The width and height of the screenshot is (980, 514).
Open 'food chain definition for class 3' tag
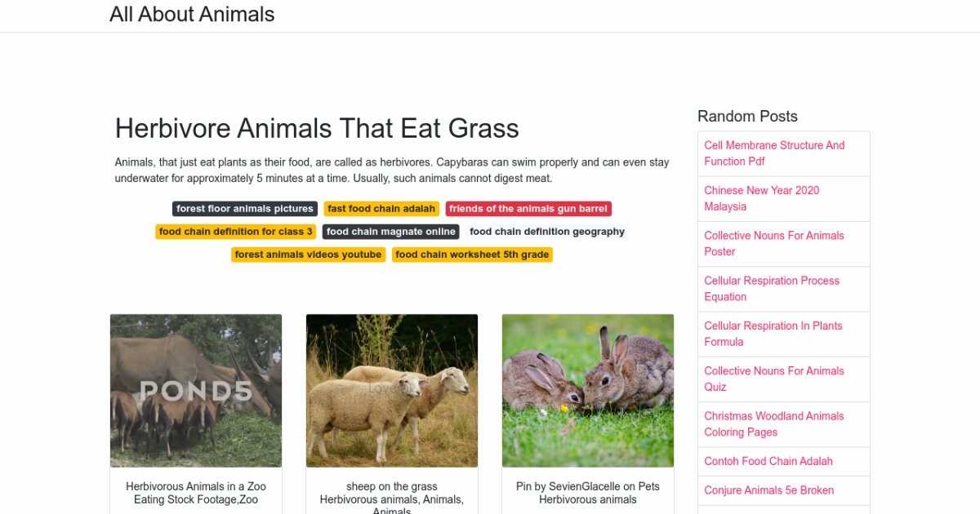[x=235, y=231]
